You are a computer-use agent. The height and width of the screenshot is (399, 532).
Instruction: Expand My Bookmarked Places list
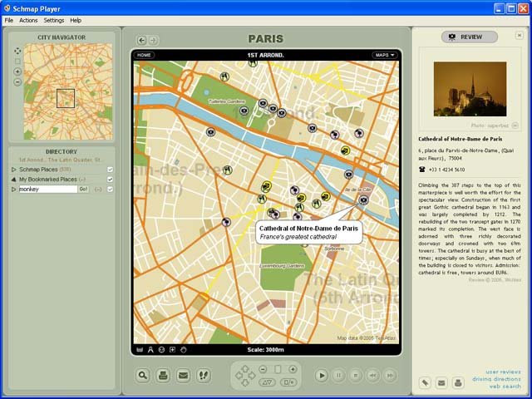(x=13, y=180)
